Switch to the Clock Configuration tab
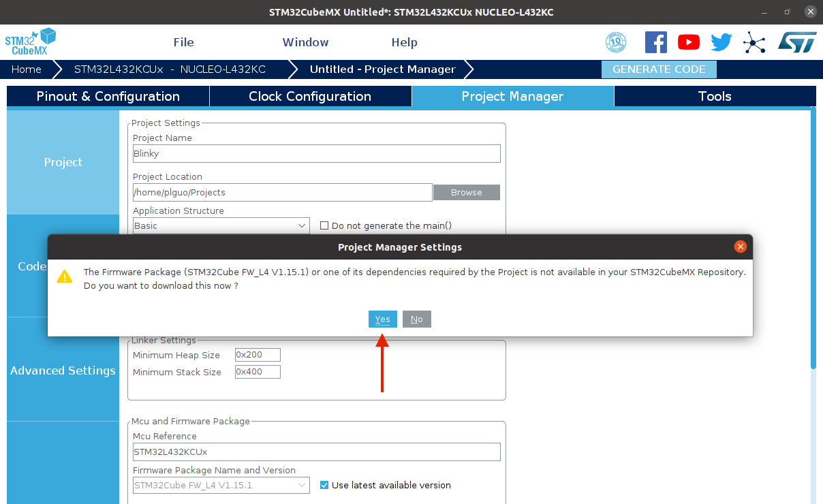The width and height of the screenshot is (823, 504). pyautogui.click(x=310, y=96)
